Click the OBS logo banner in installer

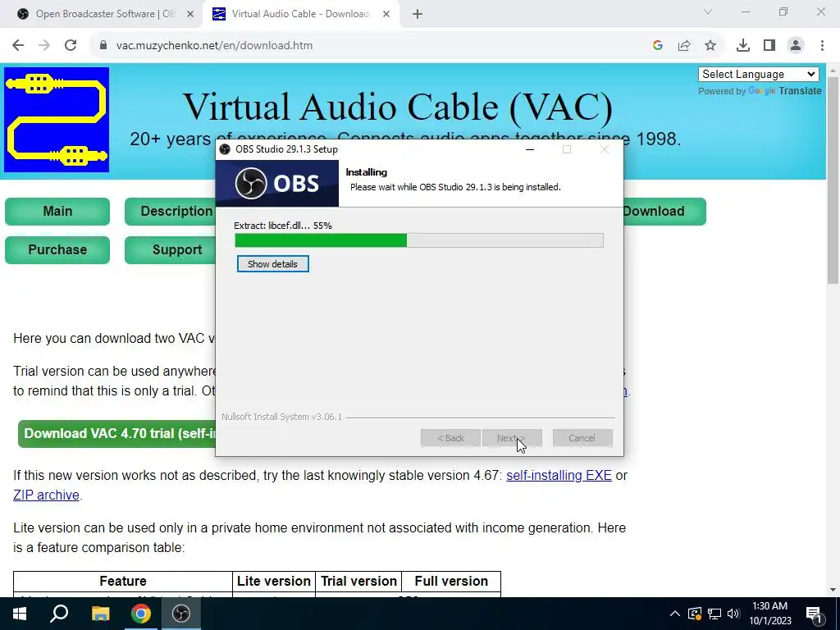(x=277, y=183)
